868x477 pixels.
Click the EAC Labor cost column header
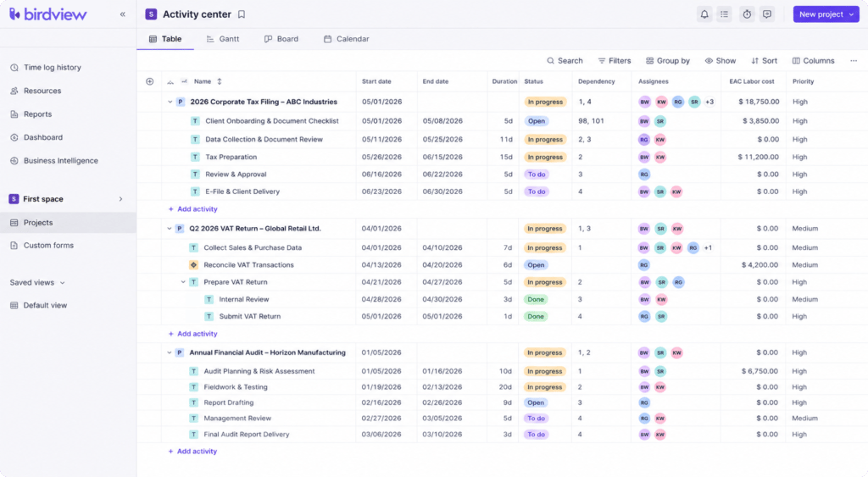(752, 81)
